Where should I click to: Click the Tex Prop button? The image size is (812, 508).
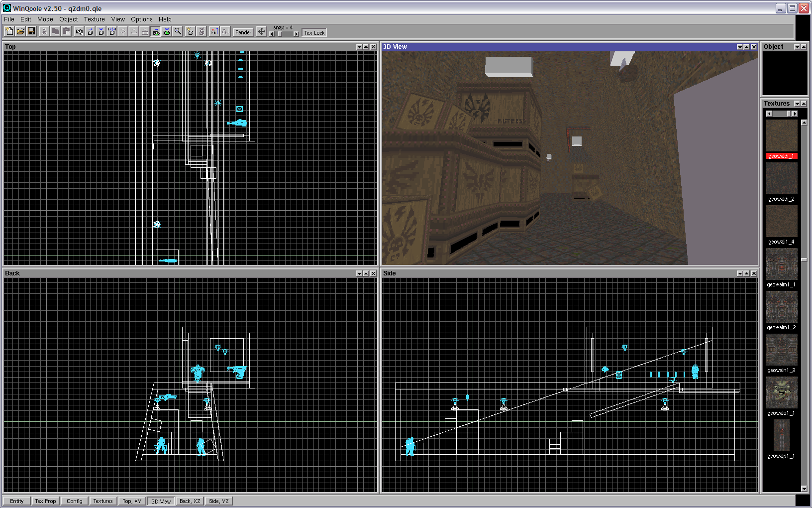pos(45,501)
